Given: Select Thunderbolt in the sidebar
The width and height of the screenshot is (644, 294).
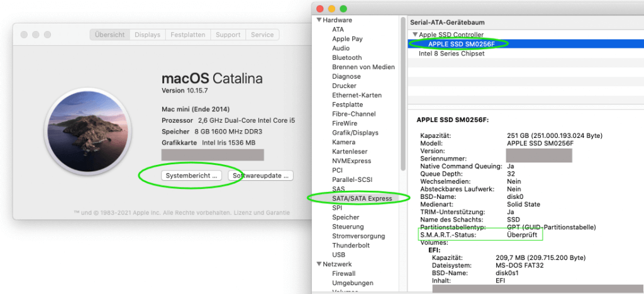Looking at the screenshot, I should (351, 246).
